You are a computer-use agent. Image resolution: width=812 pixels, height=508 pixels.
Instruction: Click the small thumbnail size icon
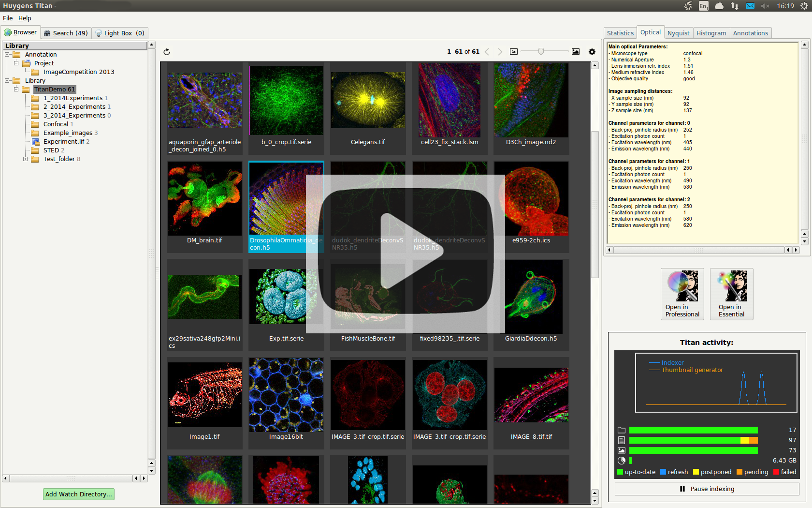tap(514, 52)
